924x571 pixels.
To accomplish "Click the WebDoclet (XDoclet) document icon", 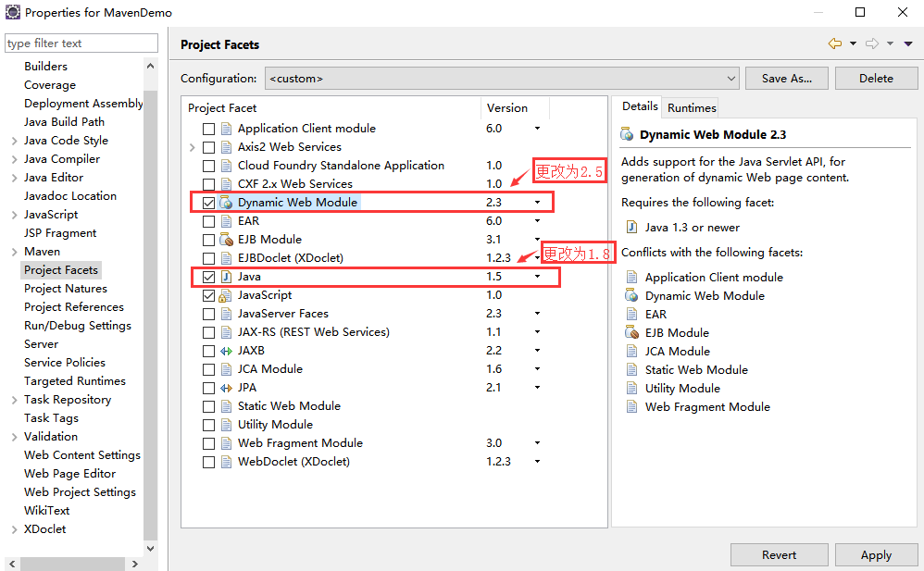I will tap(226, 462).
